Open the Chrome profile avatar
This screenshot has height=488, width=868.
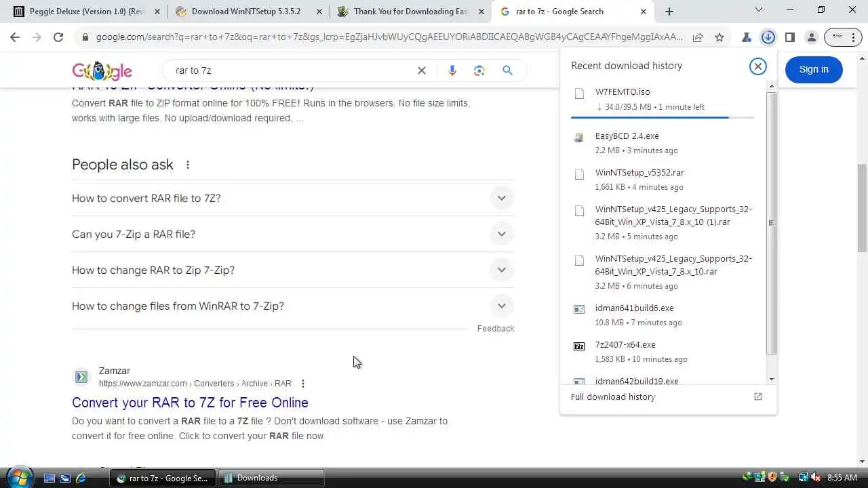[812, 38]
